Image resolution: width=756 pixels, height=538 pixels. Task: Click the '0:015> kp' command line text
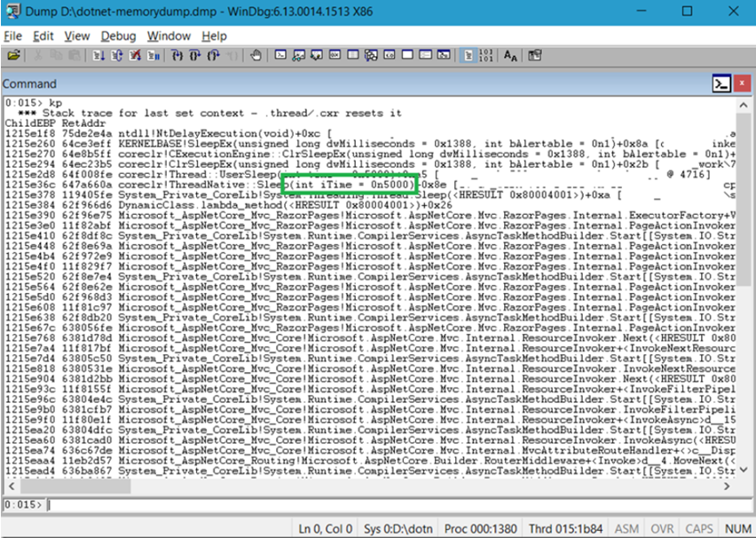click(x=34, y=103)
